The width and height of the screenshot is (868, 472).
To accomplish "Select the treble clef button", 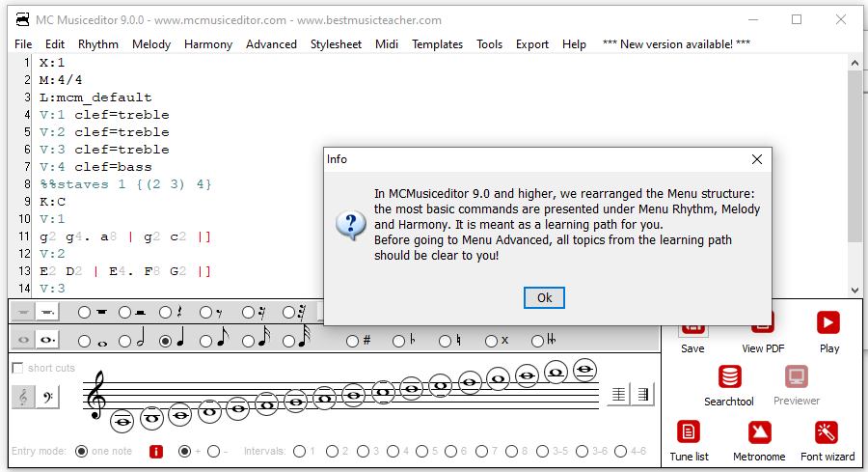I will pos(23,397).
